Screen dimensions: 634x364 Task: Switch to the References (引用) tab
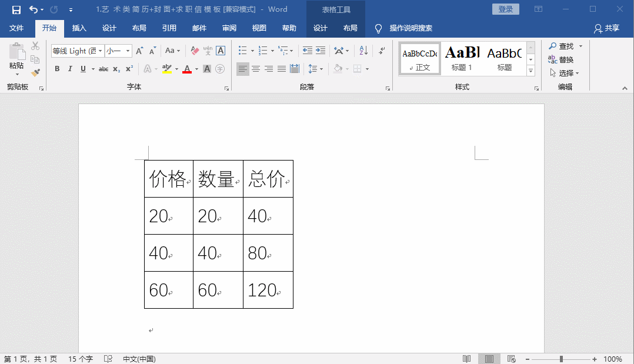coord(169,28)
